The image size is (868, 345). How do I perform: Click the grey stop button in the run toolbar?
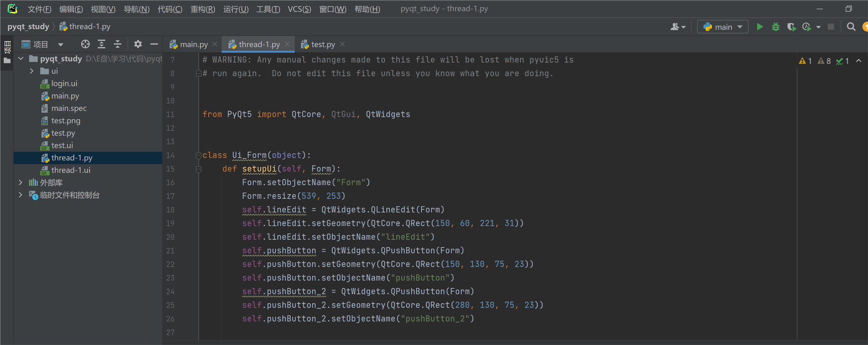[831, 27]
